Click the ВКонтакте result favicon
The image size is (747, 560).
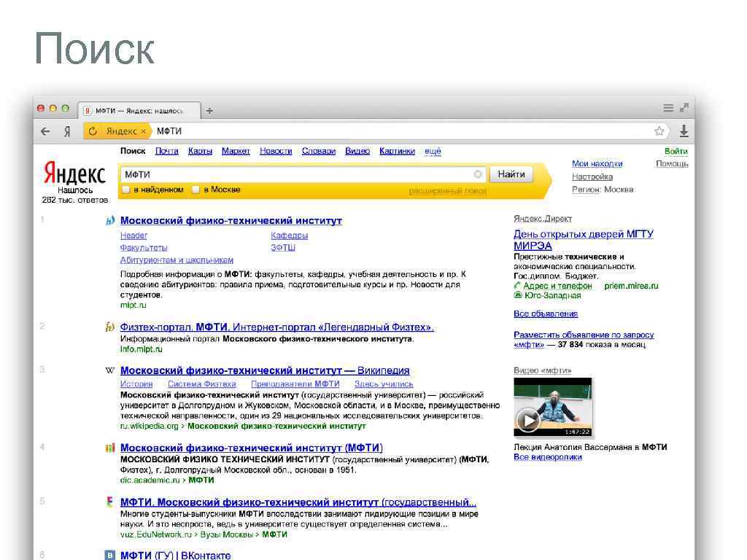[x=110, y=555]
